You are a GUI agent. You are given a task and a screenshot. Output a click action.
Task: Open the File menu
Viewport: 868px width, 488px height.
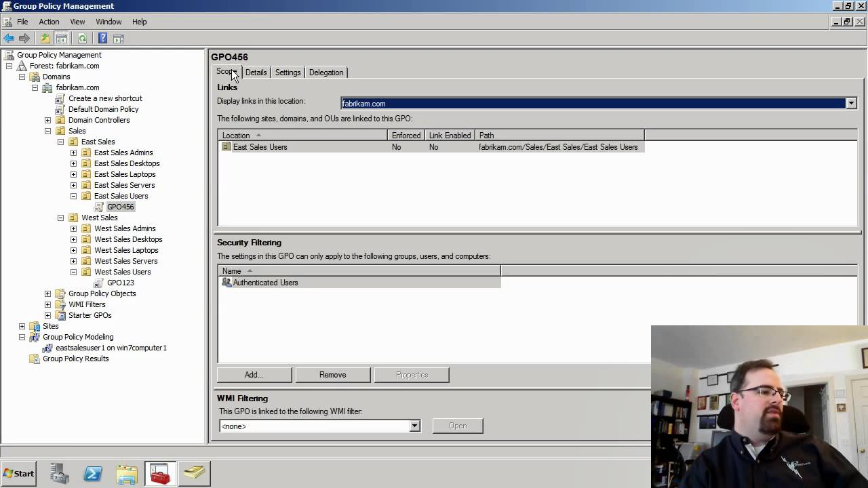coord(22,22)
